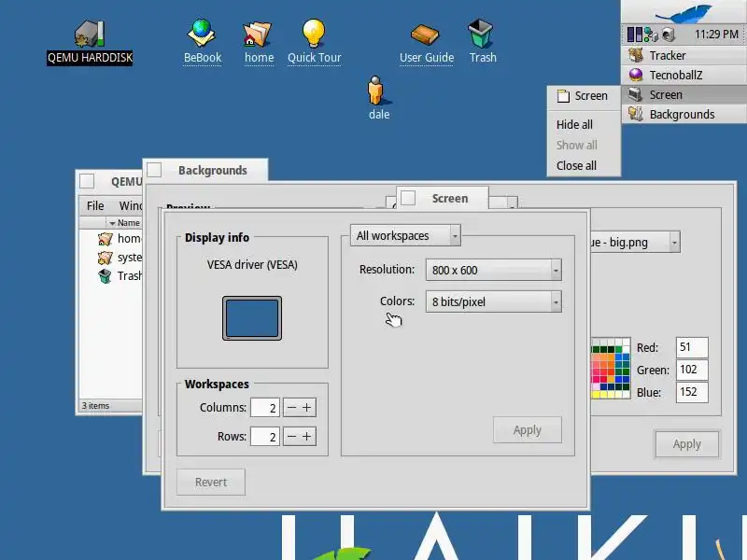Viewport: 747px width, 560px height.
Task: Pick a color from the Backgrounds palette
Action: (x=611, y=368)
